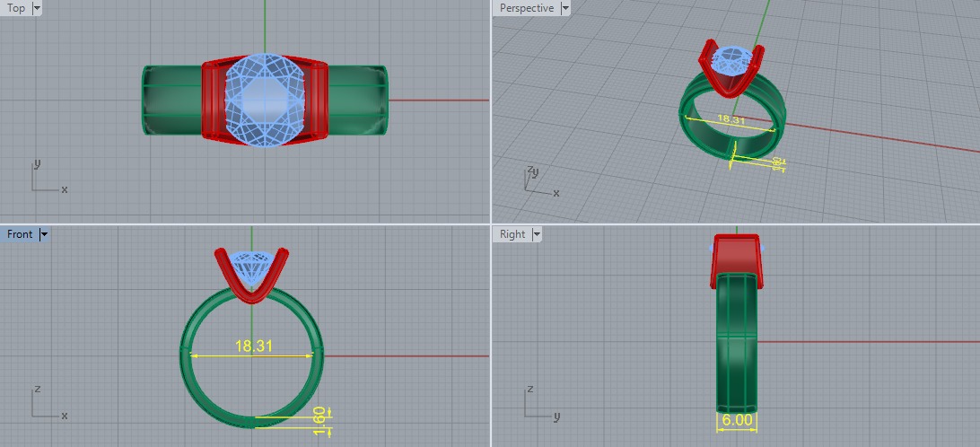Open the Perspective viewport dropdown arrow

[x=565, y=8]
